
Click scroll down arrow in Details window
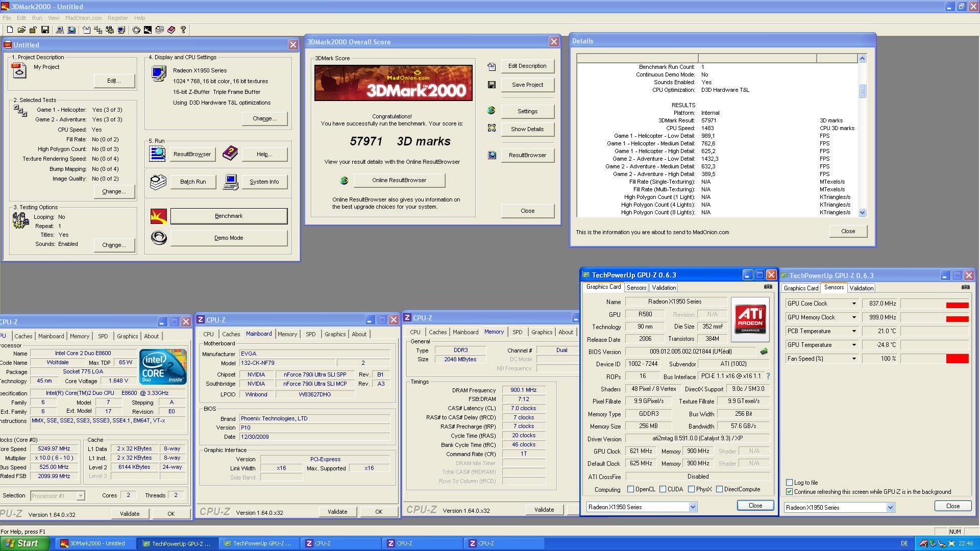[x=862, y=213]
